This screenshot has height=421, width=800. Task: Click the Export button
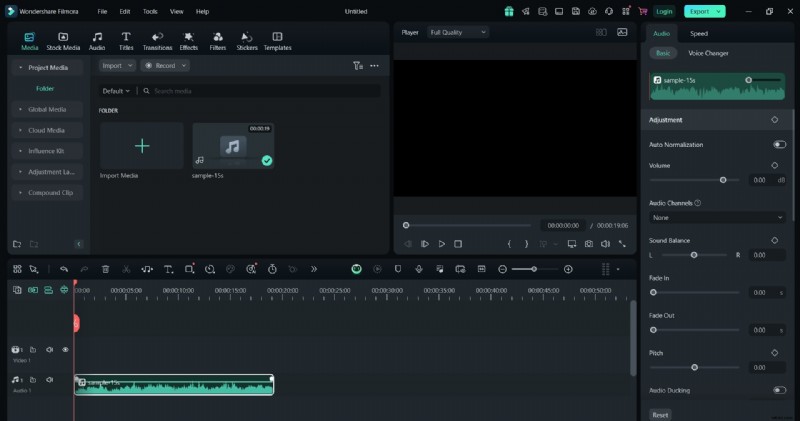[x=705, y=11]
